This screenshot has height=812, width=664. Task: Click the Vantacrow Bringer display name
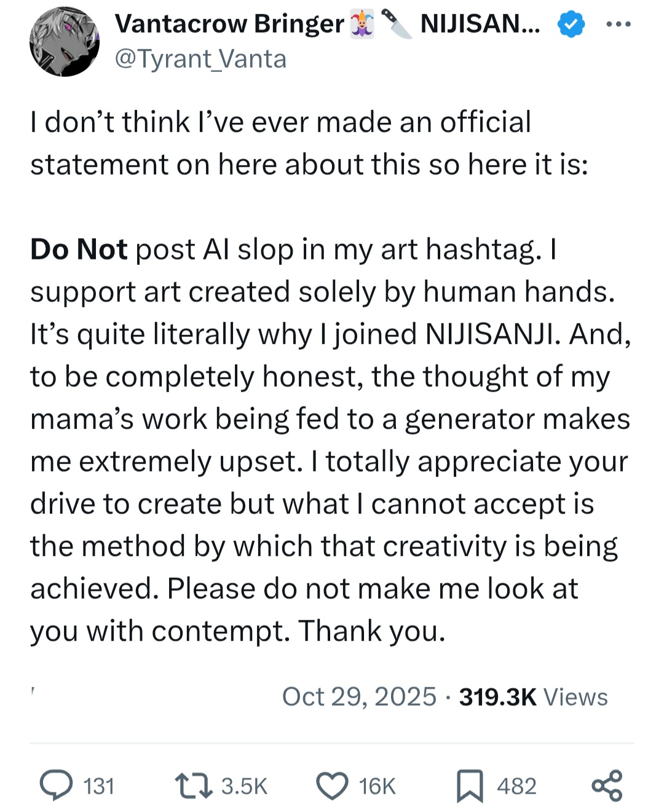click(x=229, y=24)
